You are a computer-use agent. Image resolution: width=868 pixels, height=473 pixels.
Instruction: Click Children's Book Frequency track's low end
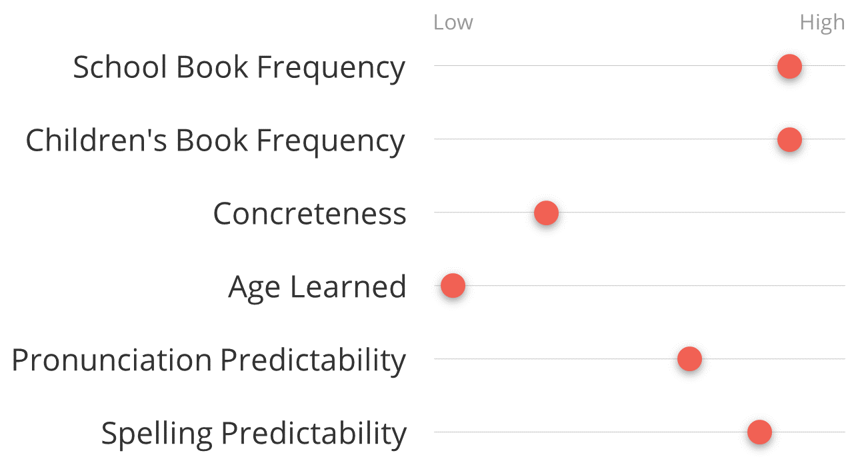point(435,139)
